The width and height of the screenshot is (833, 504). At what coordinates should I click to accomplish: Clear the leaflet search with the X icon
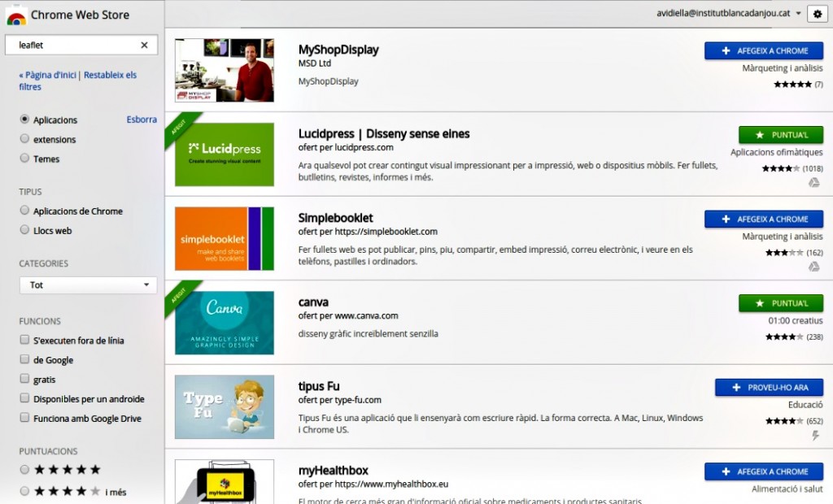click(x=145, y=46)
